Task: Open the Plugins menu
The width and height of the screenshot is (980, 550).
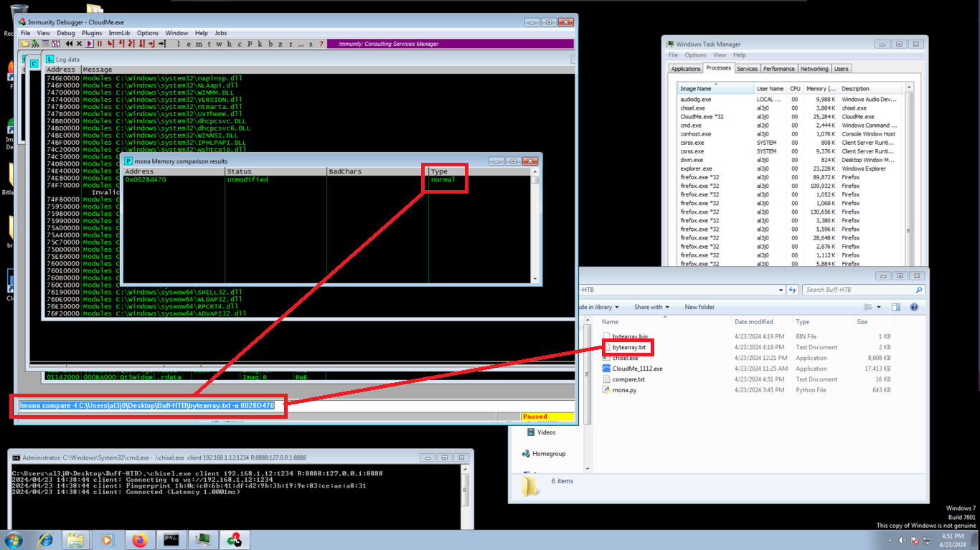Action: pyautogui.click(x=92, y=33)
